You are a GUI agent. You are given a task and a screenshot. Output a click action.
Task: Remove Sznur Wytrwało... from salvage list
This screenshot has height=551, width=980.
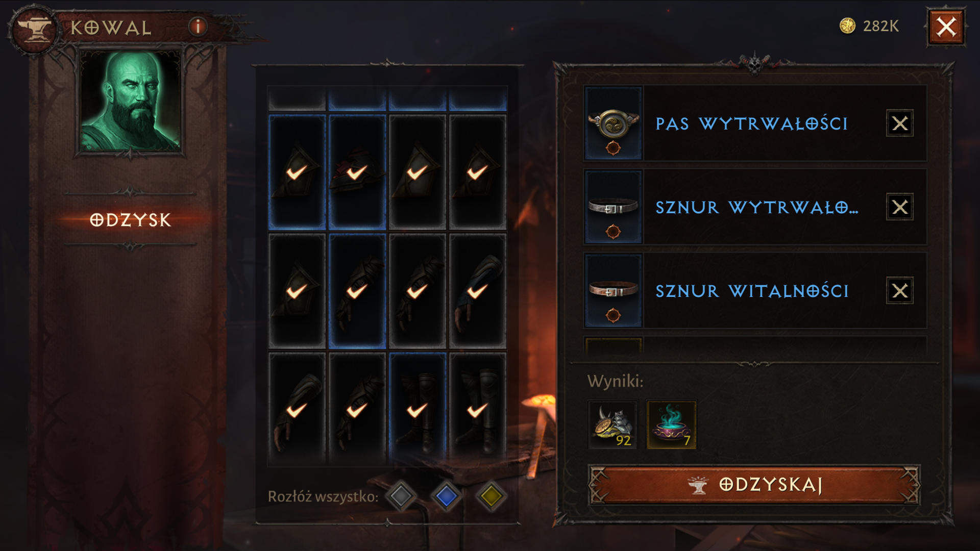pyautogui.click(x=900, y=207)
